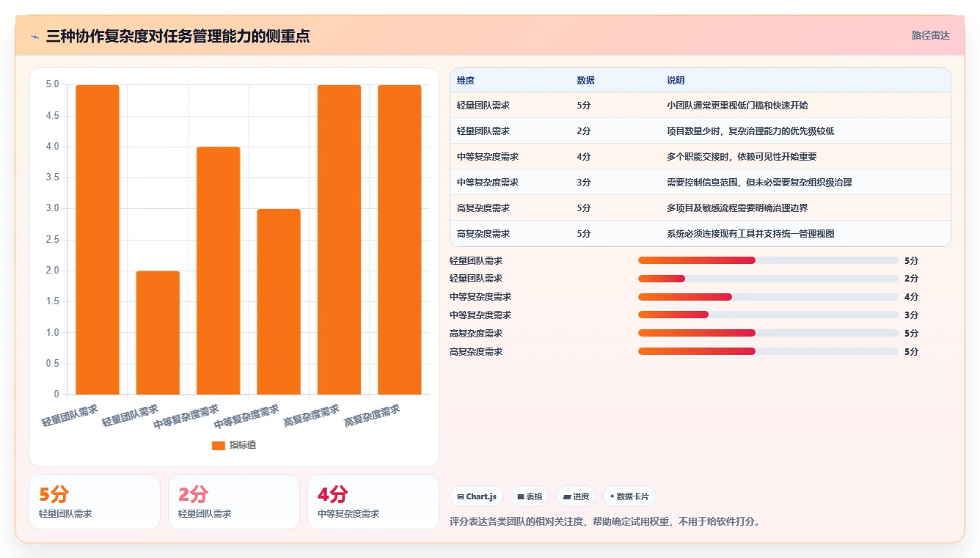Click the 路径雷达 label in the header
Viewport: 980px width, 558px height.
(931, 35)
